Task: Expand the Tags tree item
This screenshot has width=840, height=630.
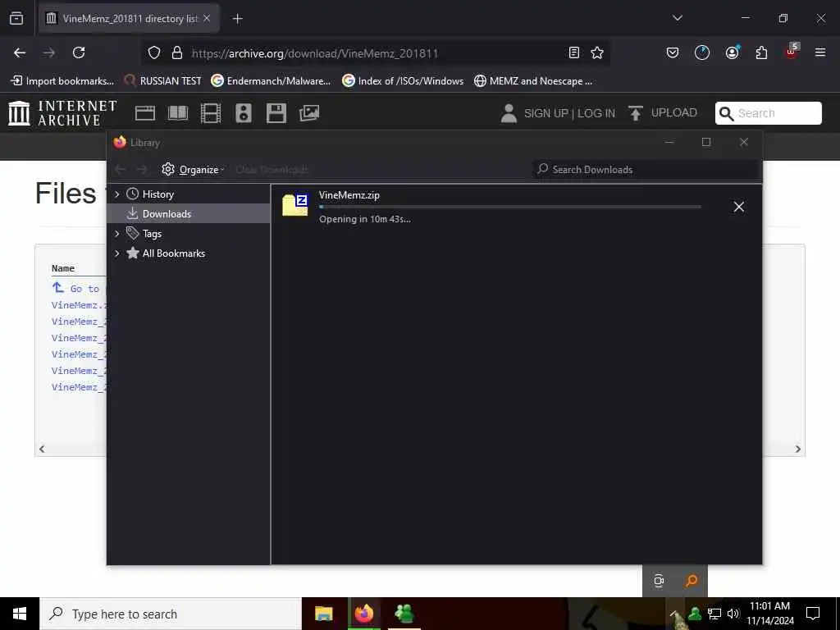Action: 116,234
